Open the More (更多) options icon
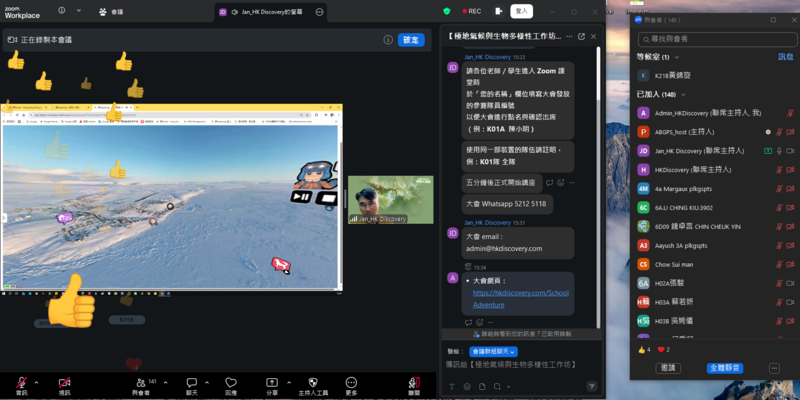 click(351, 382)
